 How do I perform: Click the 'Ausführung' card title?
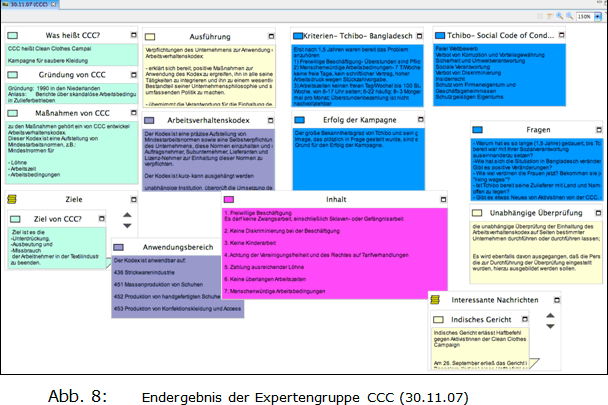coord(210,37)
